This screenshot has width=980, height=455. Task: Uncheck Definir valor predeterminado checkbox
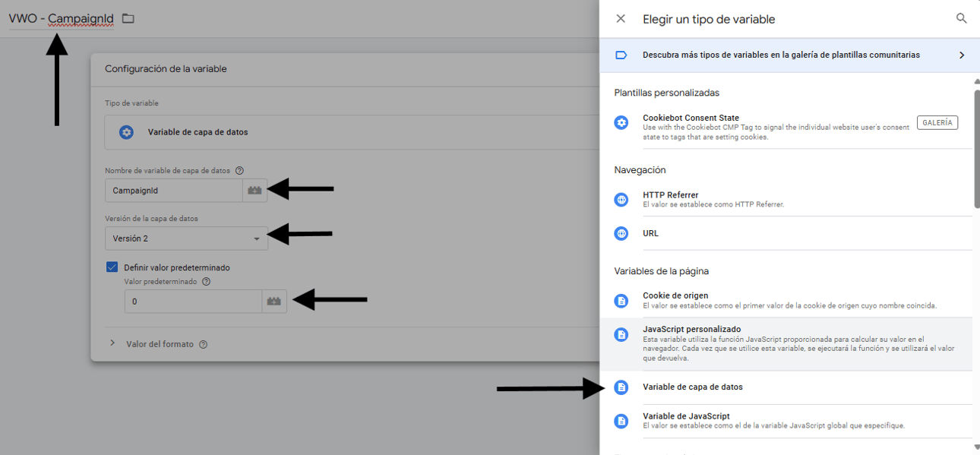click(x=112, y=267)
